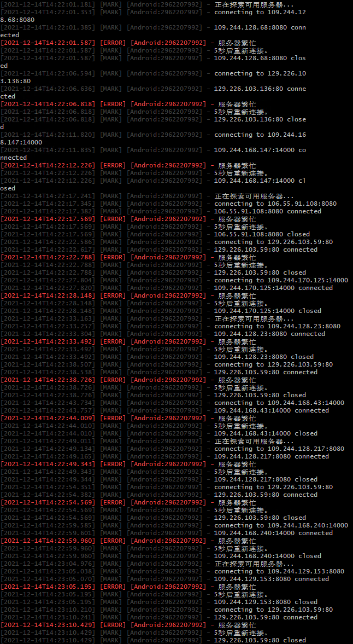Screen dimensions: 353x644
Task: Select the 14:22:01.181 正在探索可用服务器 log line
Action: tap(147, 4)
